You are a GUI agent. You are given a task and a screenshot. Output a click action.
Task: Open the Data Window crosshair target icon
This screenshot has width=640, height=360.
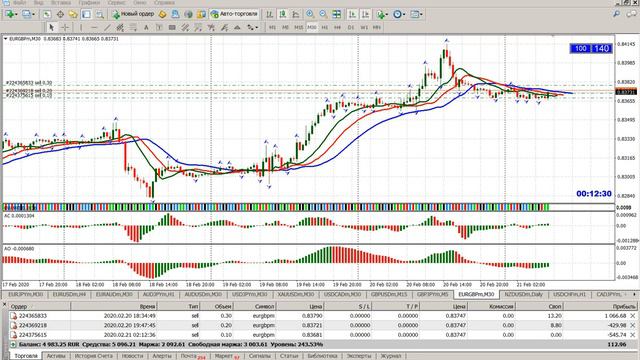(60, 14)
